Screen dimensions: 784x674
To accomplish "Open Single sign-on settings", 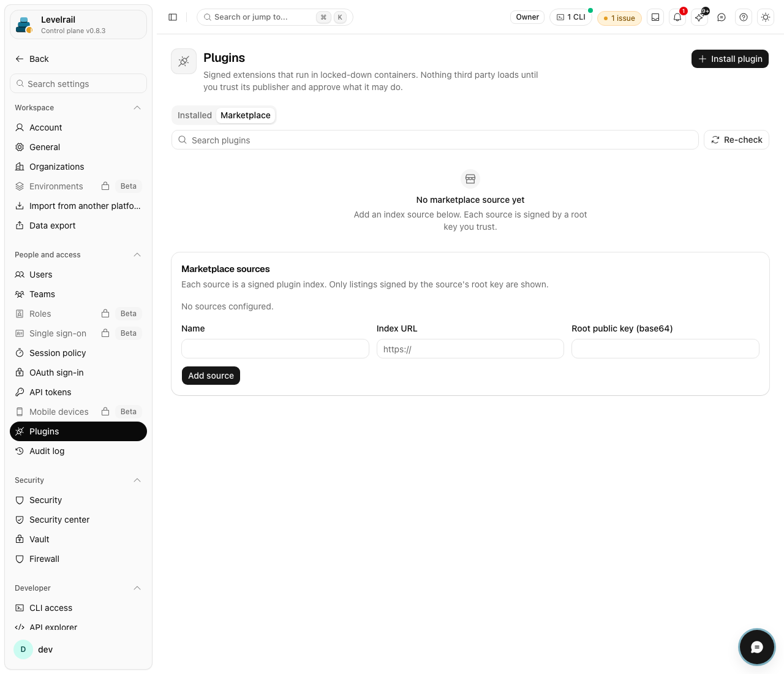I will 78,333.
